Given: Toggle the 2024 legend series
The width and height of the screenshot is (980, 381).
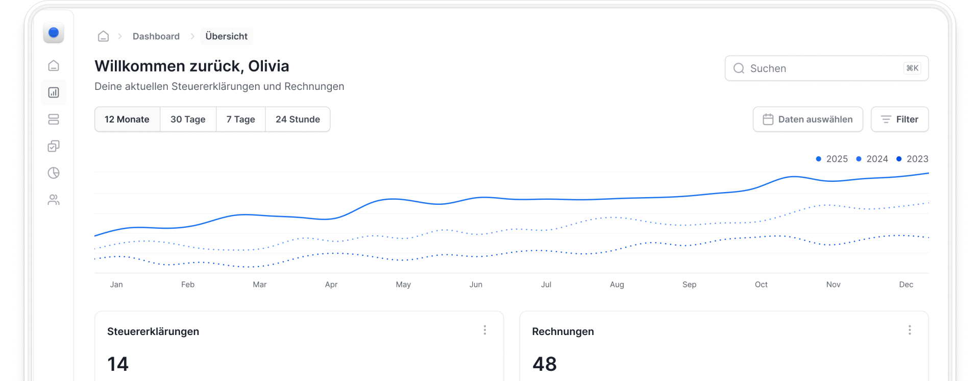Looking at the screenshot, I should 872,159.
